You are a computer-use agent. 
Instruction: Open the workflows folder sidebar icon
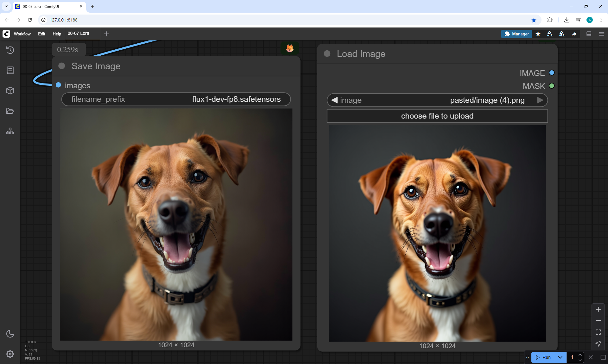coord(10,111)
